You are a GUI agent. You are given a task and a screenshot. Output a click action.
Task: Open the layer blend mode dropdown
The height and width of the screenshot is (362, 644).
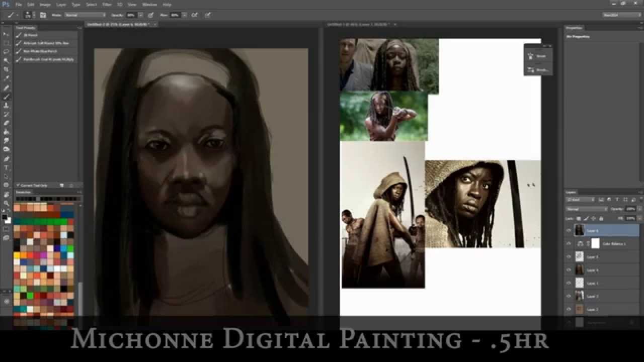coord(588,209)
